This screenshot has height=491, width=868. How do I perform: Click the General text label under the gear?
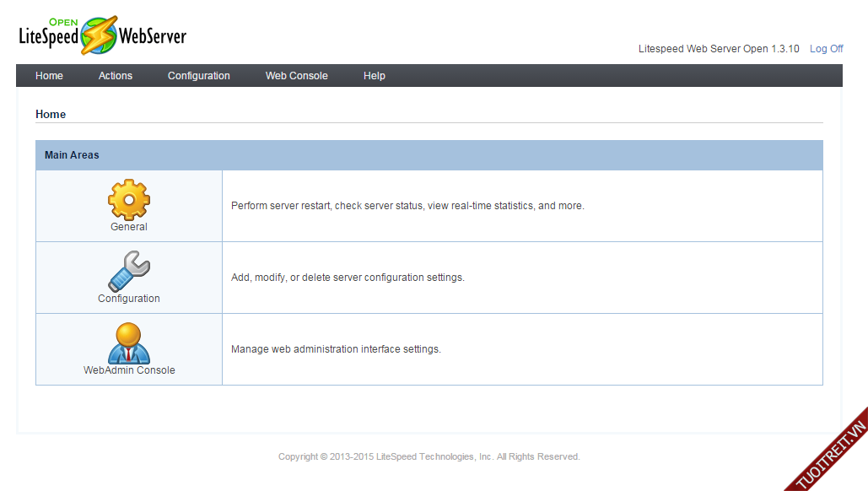pos(128,227)
